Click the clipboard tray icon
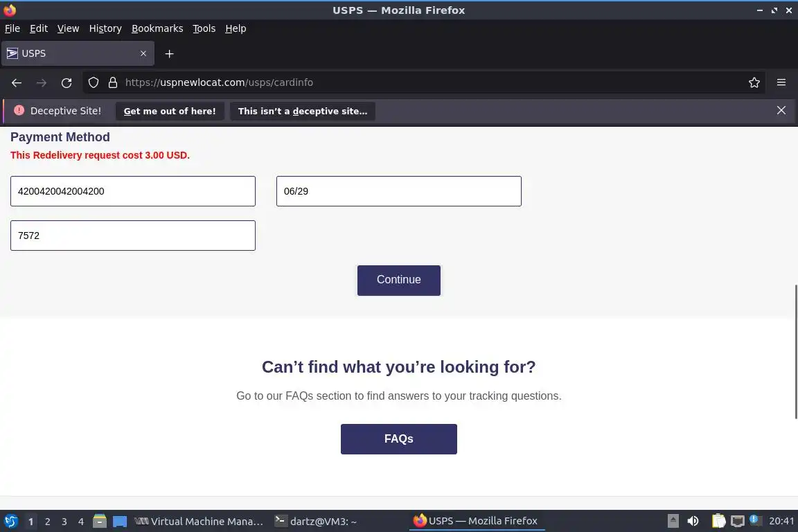Viewport: 798px width, 532px height. click(718, 521)
